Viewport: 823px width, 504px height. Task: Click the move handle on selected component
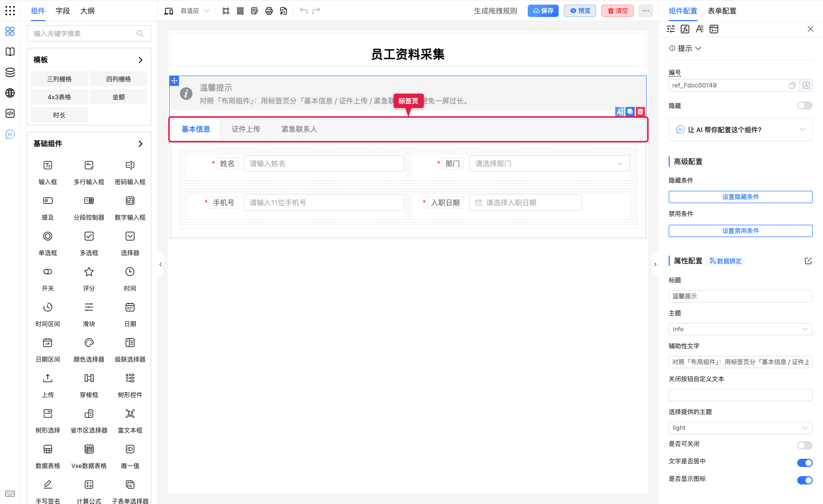pyautogui.click(x=174, y=80)
